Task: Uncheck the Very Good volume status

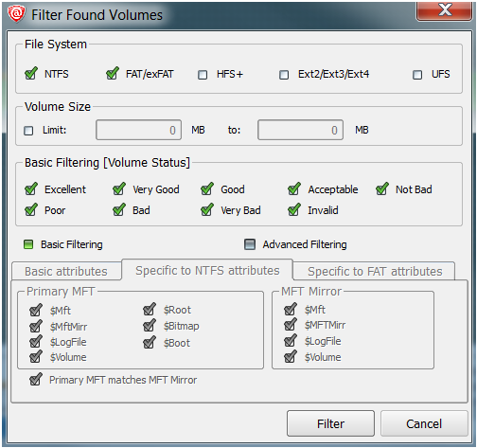Action: (x=119, y=189)
